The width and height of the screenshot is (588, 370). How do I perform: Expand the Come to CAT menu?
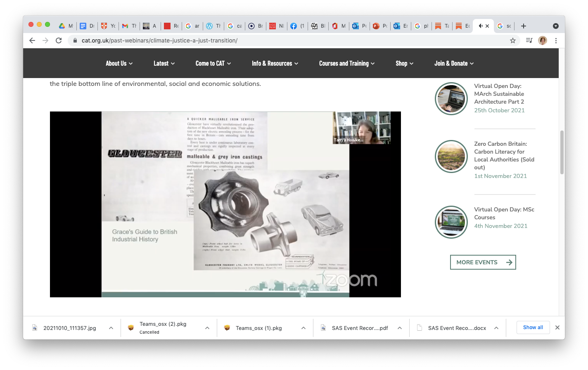[x=213, y=63]
